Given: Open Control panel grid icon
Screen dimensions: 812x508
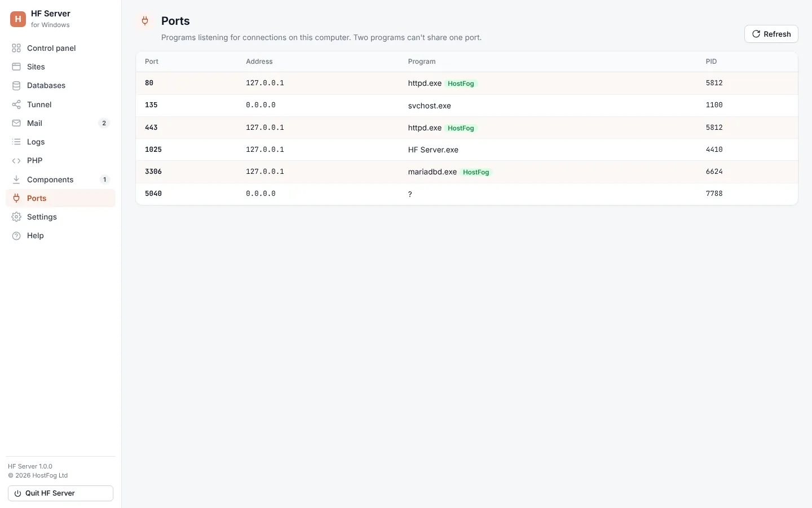Looking at the screenshot, I should tap(16, 48).
